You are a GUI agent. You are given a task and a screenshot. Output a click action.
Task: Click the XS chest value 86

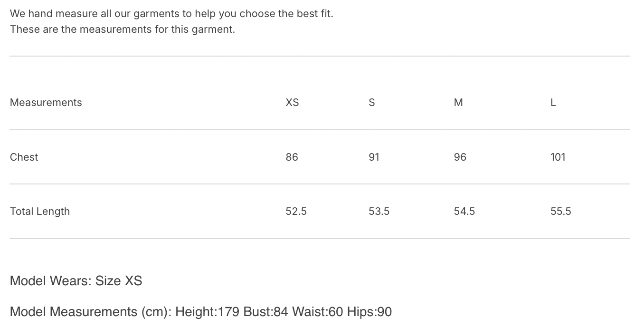pyautogui.click(x=292, y=157)
